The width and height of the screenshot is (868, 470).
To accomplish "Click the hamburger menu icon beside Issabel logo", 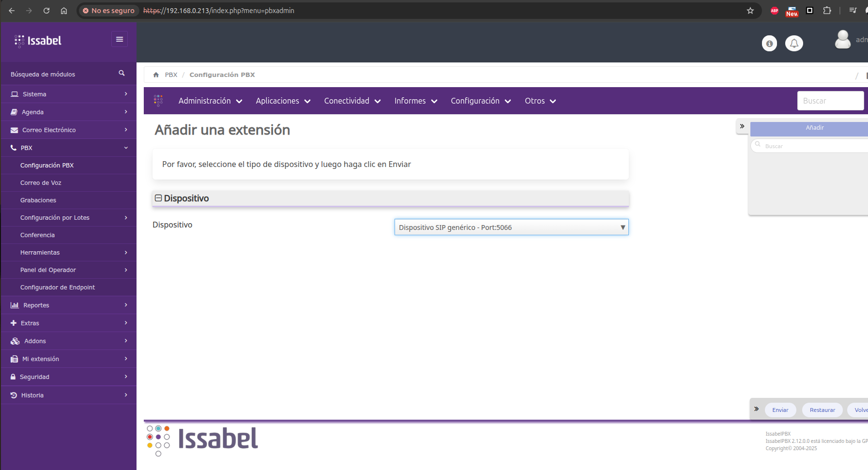I will pos(119,39).
